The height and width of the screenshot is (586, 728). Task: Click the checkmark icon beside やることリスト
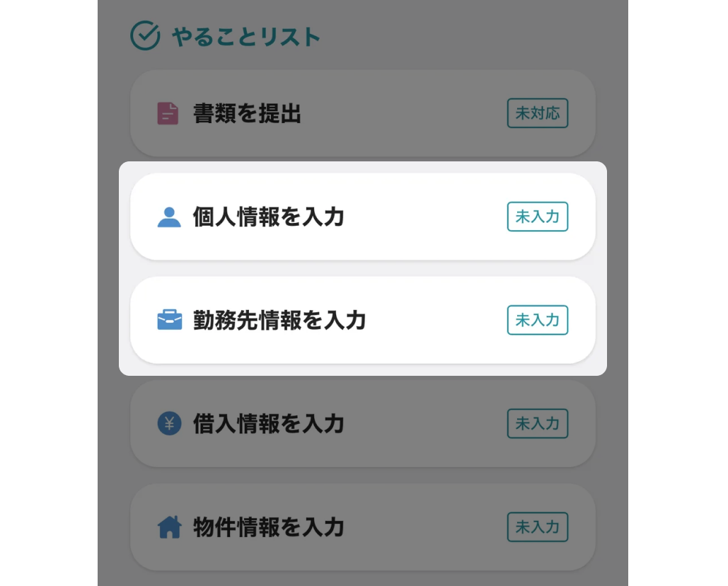(x=145, y=36)
